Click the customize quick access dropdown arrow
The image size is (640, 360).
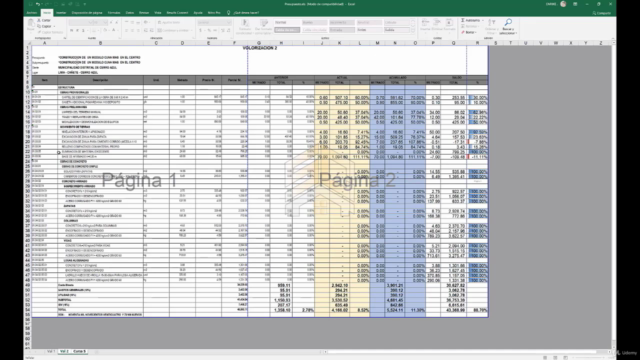click(84, 4)
